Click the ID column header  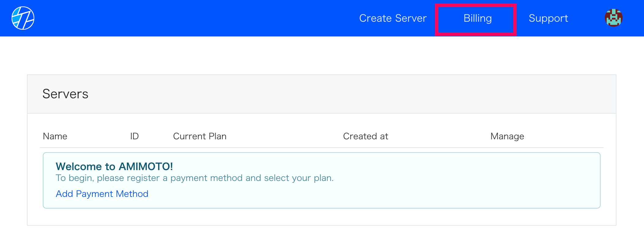pyautogui.click(x=135, y=136)
